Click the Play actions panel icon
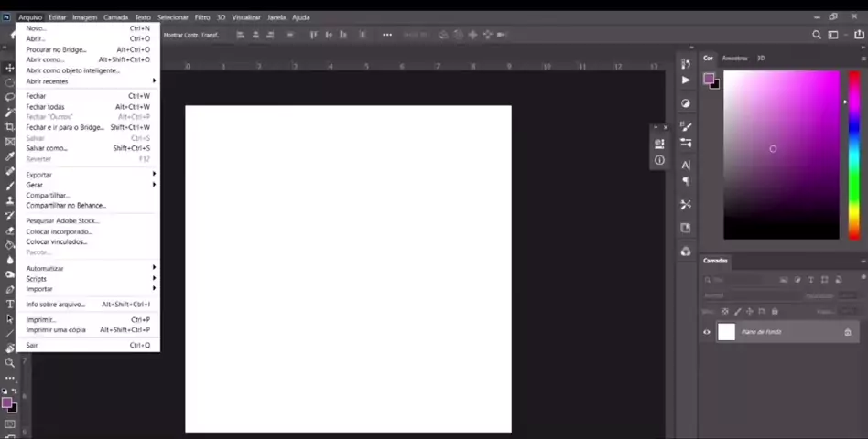 686,80
